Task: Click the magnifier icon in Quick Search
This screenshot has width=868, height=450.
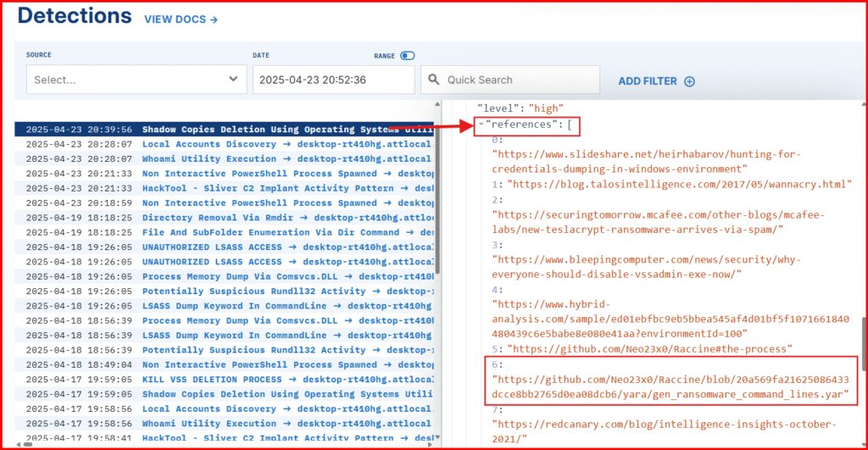Action: [434, 80]
